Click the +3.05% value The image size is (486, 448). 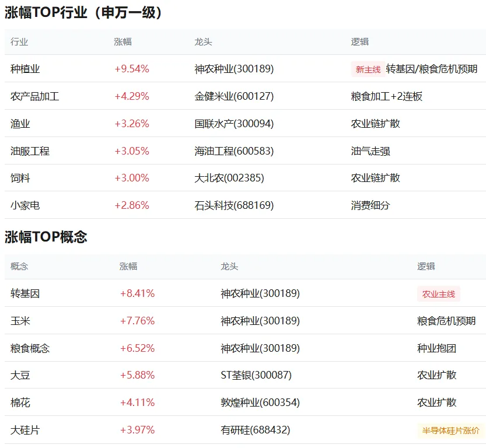[x=132, y=151]
